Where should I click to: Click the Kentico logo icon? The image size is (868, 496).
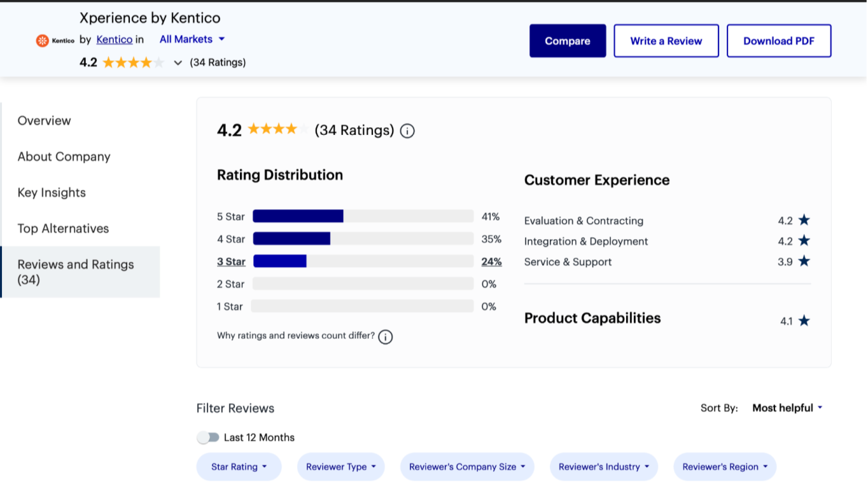point(43,41)
